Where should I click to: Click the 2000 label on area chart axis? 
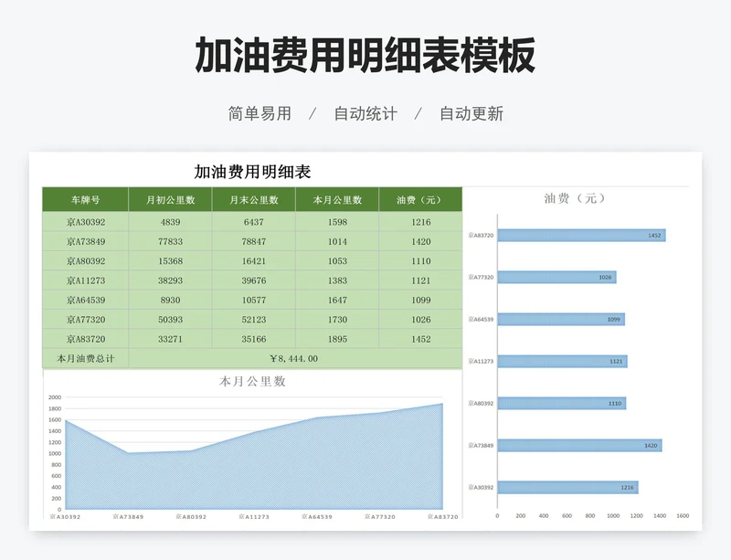click(55, 397)
